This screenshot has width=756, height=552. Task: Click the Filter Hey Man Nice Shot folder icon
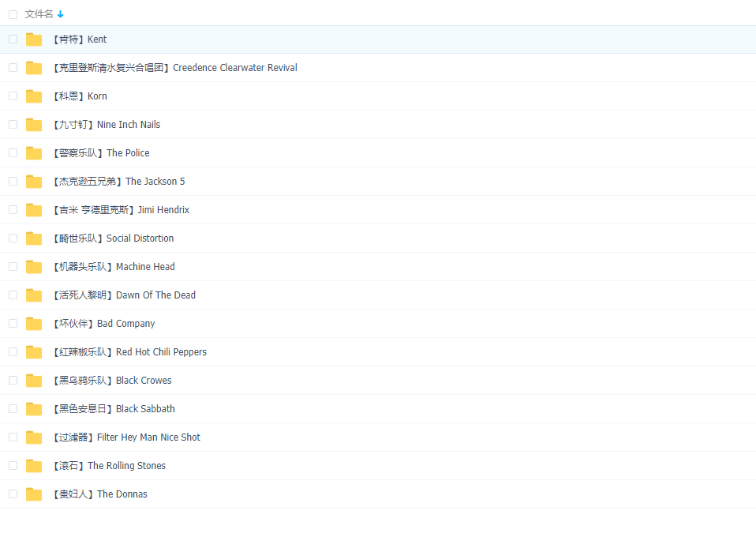click(x=34, y=438)
